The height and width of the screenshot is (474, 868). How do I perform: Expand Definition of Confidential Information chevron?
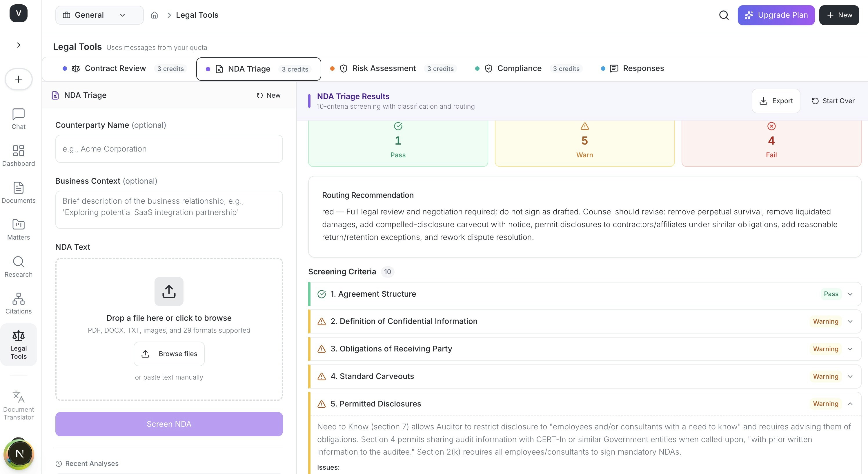pyautogui.click(x=850, y=322)
